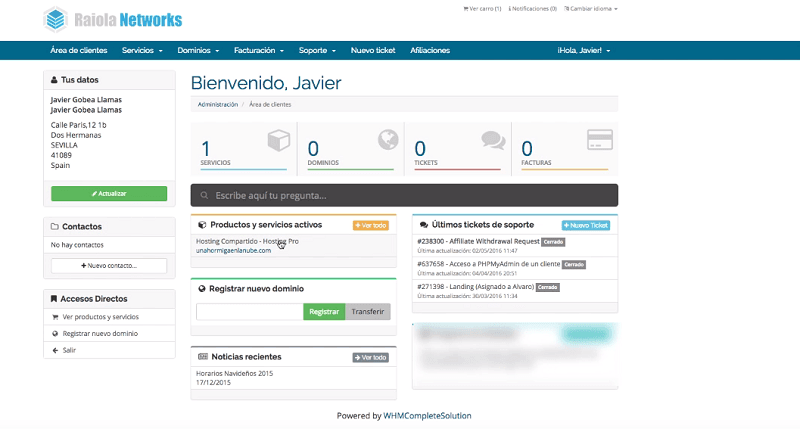Viewport: 800px width, 429px height.
Task: Click the Calle Paris,12 1b address line
Action: [79, 125]
